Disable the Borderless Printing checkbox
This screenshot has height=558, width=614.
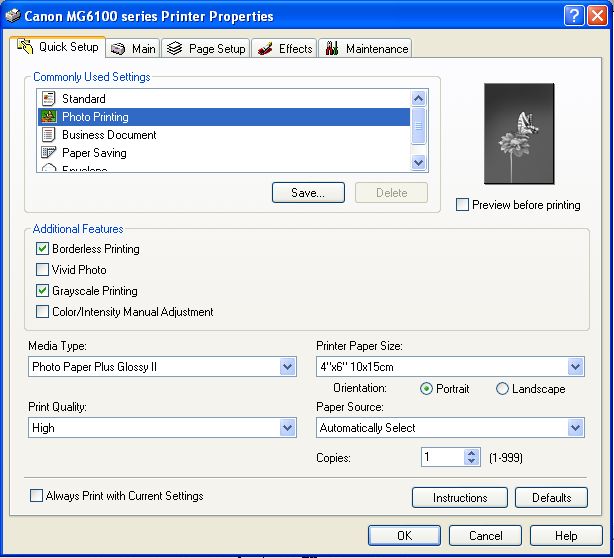pyautogui.click(x=42, y=249)
